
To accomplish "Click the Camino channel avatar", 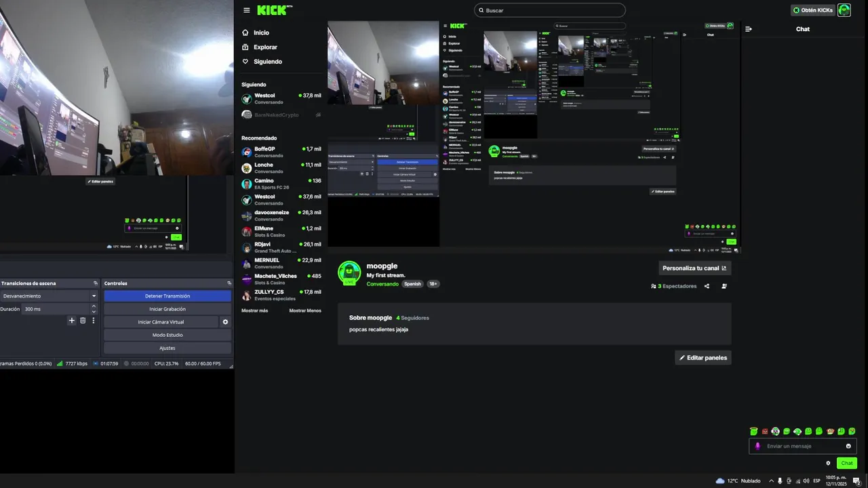I will coord(247,184).
